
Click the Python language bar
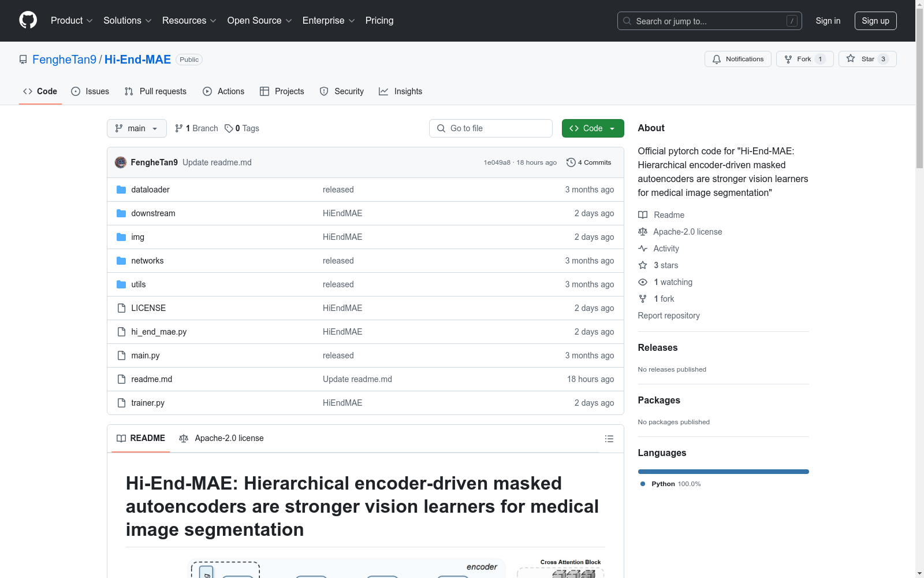click(723, 472)
